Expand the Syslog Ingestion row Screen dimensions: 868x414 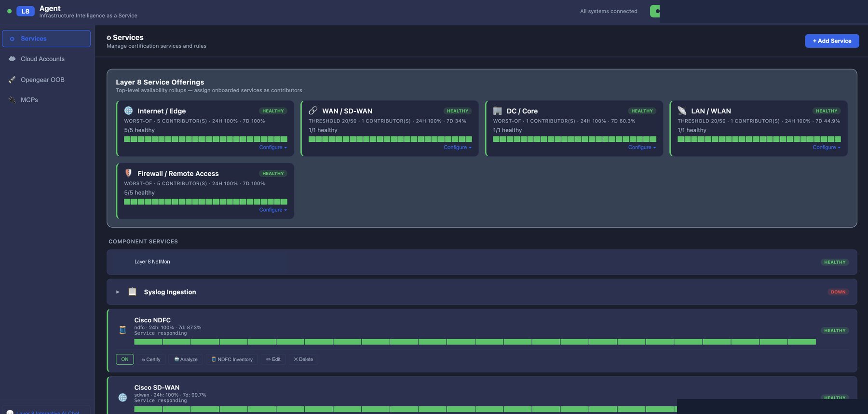coord(118,292)
